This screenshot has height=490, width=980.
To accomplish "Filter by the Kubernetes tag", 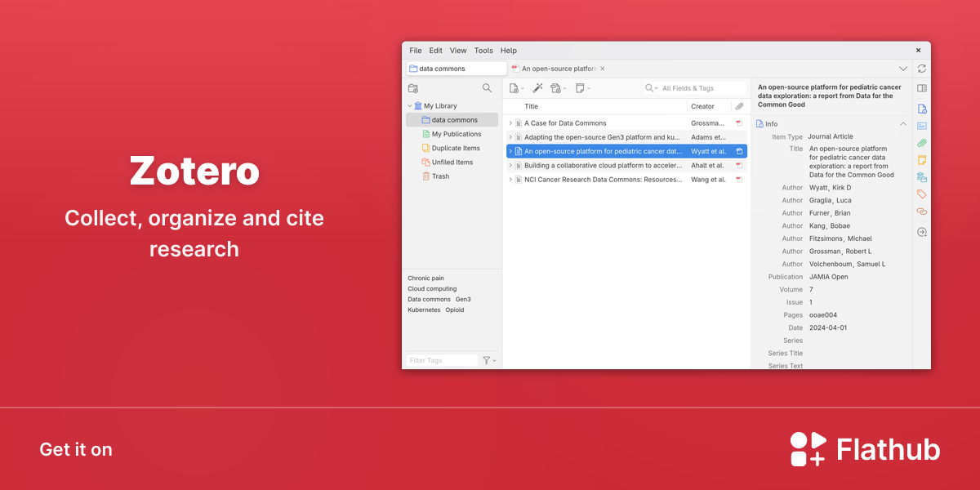I will pyautogui.click(x=424, y=310).
